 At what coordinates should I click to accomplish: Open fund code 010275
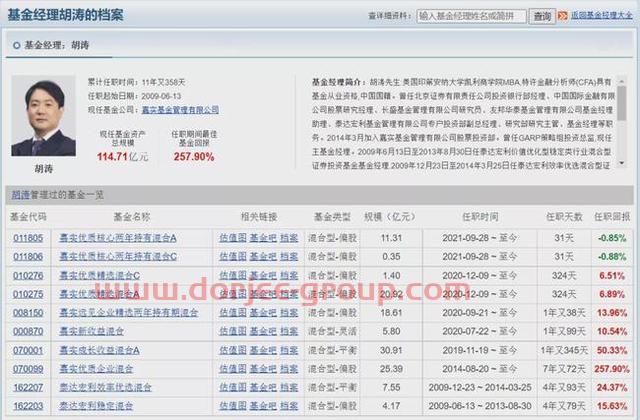[x=28, y=294]
